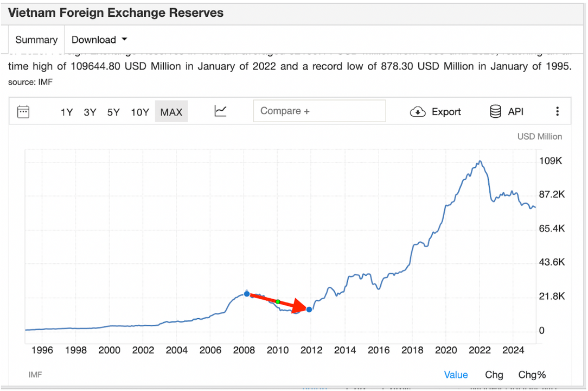Open the three-dot more options menu
Viewport: 588px width, 391px height.
[x=557, y=112]
